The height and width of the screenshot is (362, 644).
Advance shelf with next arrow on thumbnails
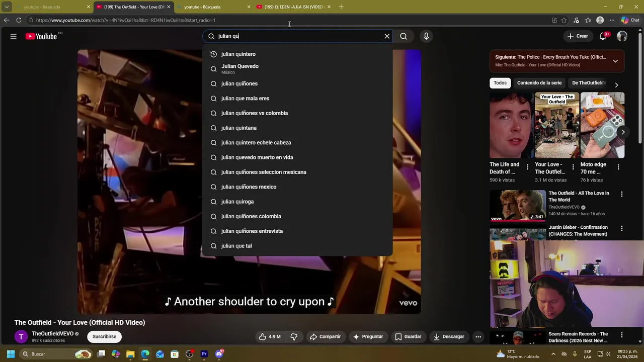pos(623,132)
